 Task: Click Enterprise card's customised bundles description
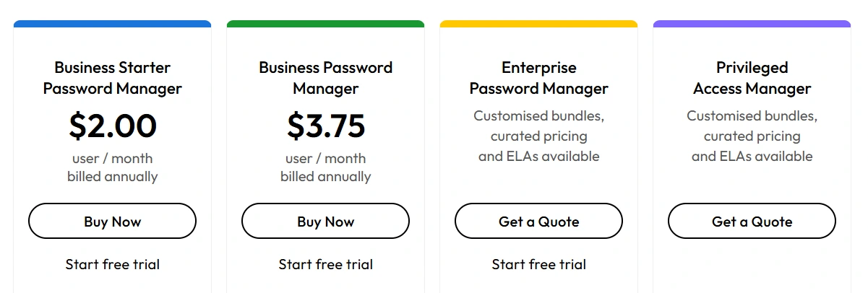538,136
